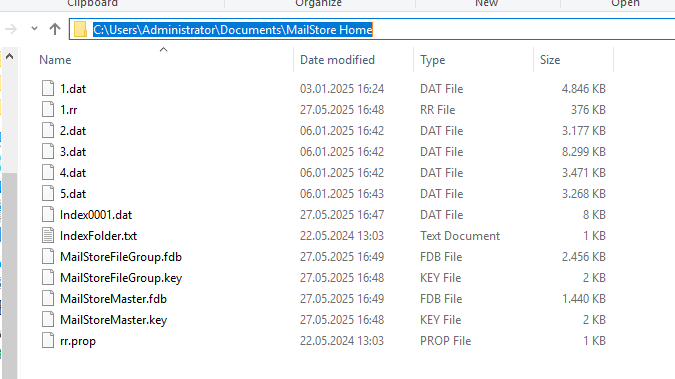The width and height of the screenshot is (675, 379).
Task: Sort files by Date modified column
Action: [x=337, y=60]
